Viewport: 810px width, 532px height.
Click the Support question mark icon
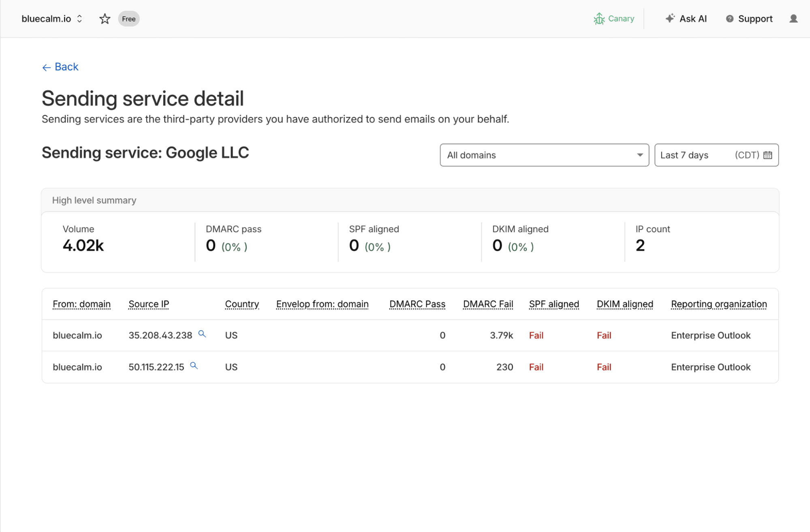pyautogui.click(x=729, y=19)
